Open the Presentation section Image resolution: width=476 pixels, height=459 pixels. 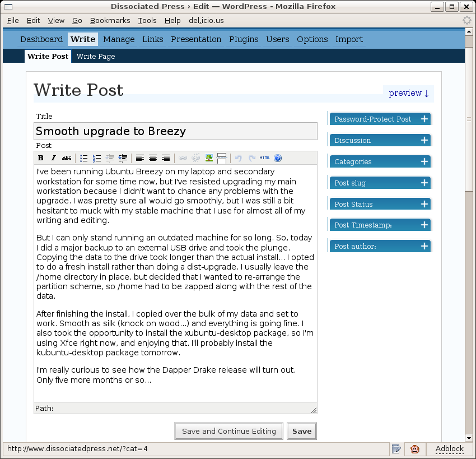point(196,39)
